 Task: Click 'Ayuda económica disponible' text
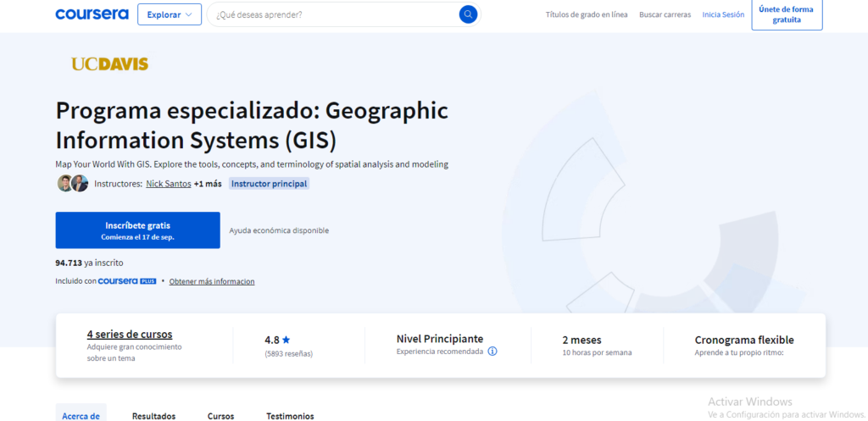click(279, 230)
